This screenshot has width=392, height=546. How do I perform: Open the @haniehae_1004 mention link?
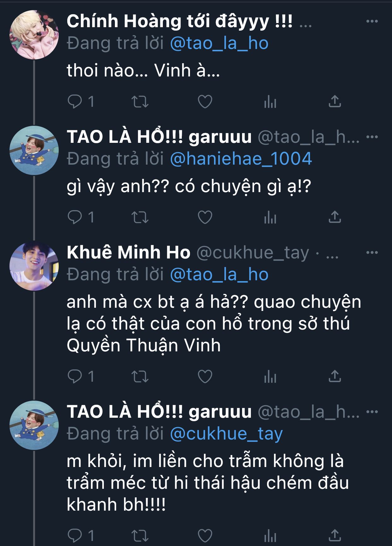(241, 159)
